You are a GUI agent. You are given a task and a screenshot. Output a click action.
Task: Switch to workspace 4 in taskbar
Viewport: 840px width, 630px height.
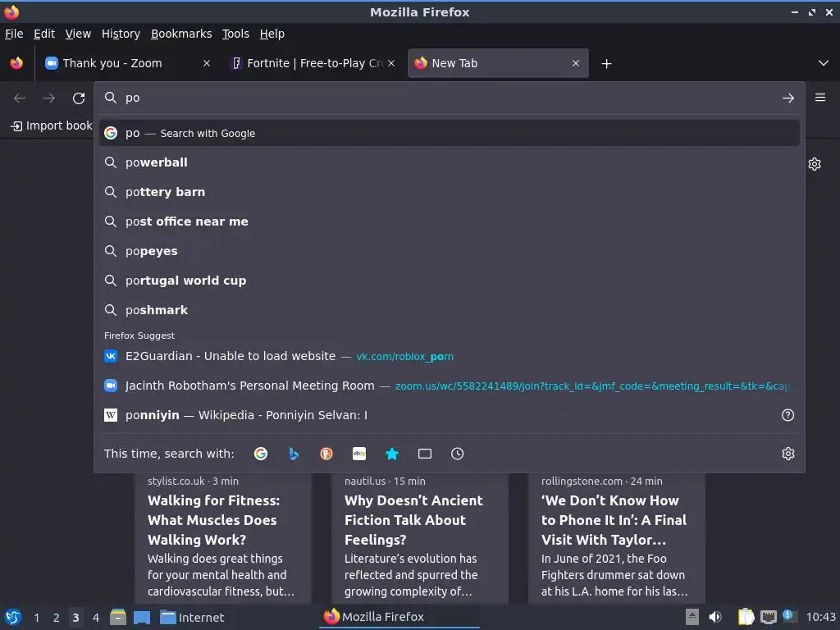[x=95, y=618]
